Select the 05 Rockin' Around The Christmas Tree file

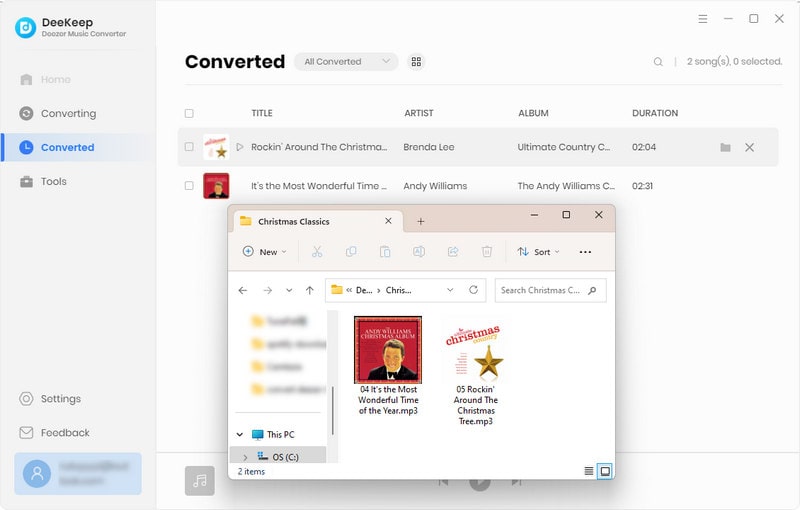point(476,372)
